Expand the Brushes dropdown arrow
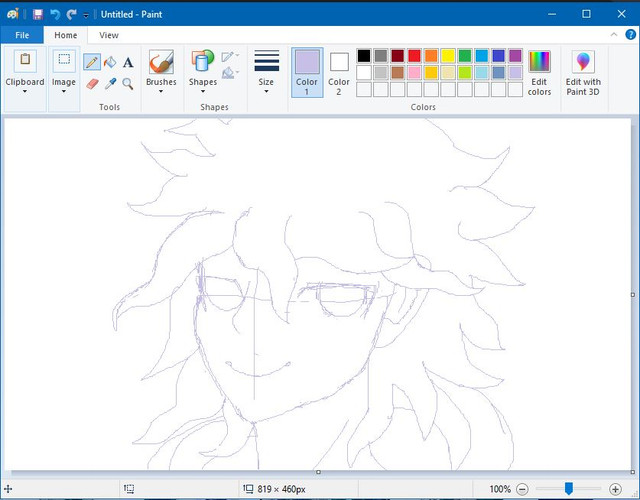The width and height of the screenshot is (640, 500). pyautogui.click(x=161, y=91)
